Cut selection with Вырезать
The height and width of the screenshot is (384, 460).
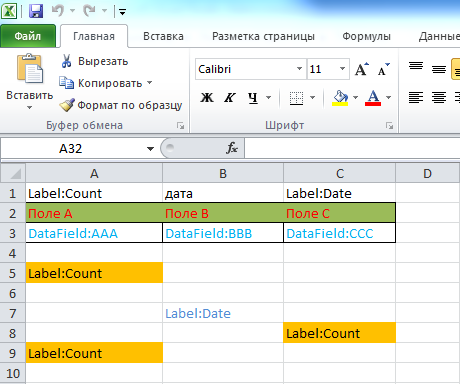coord(94,61)
